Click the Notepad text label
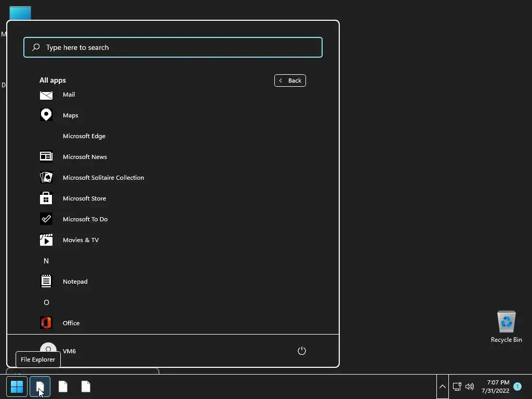The height and width of the screenshot is (399, 532). (x=75, y=282)
